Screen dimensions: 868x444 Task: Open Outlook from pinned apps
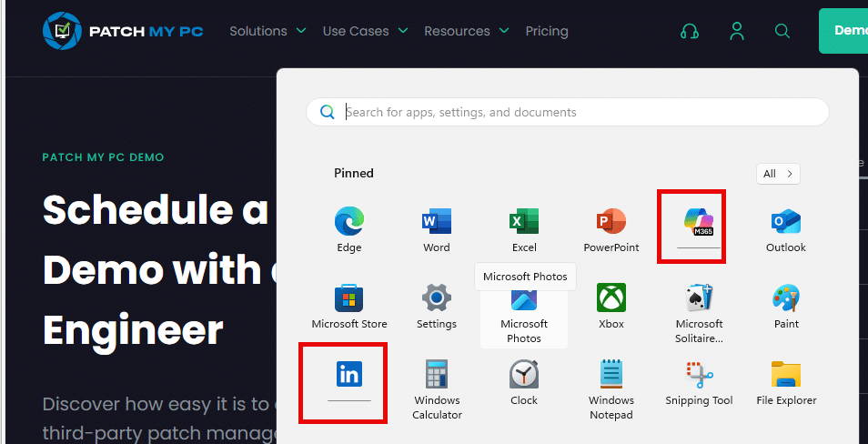[x=785, y=230]
